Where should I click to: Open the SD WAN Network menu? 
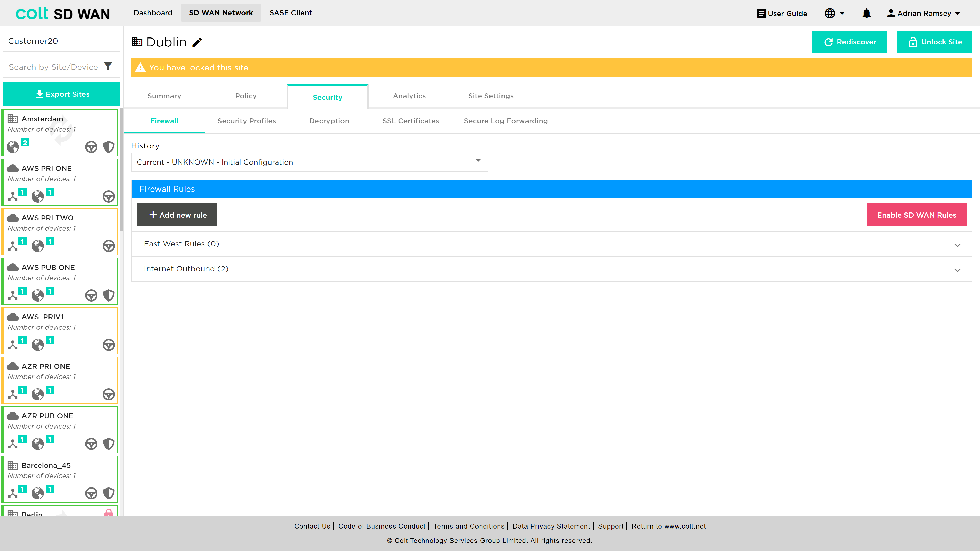tap(221, 13)
